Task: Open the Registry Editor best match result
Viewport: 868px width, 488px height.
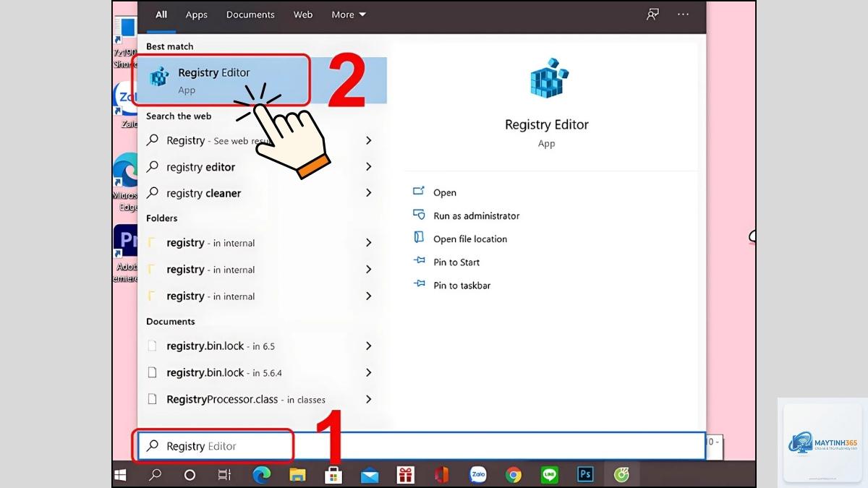Action: point(262,80)
